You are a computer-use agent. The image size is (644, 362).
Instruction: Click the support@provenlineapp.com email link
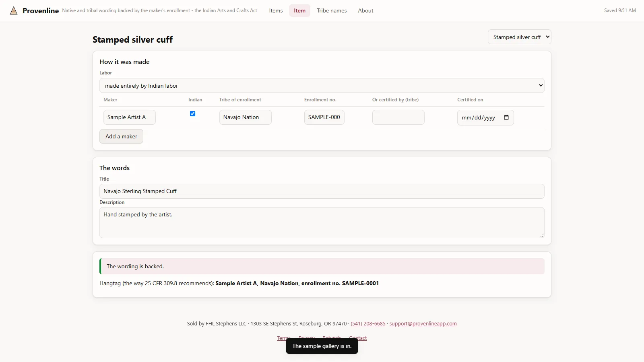(423, 324)
